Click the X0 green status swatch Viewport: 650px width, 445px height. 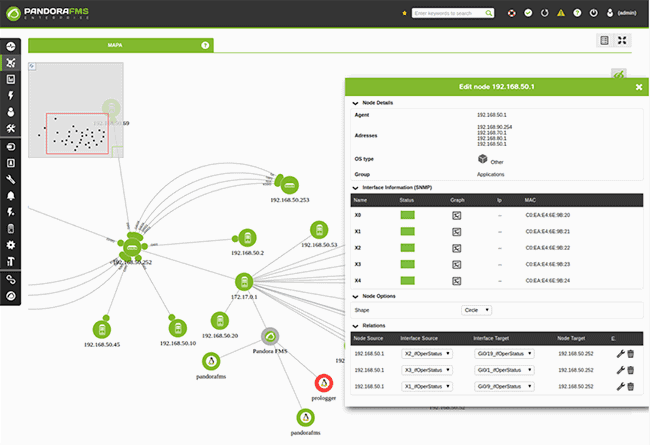(407, 215)
